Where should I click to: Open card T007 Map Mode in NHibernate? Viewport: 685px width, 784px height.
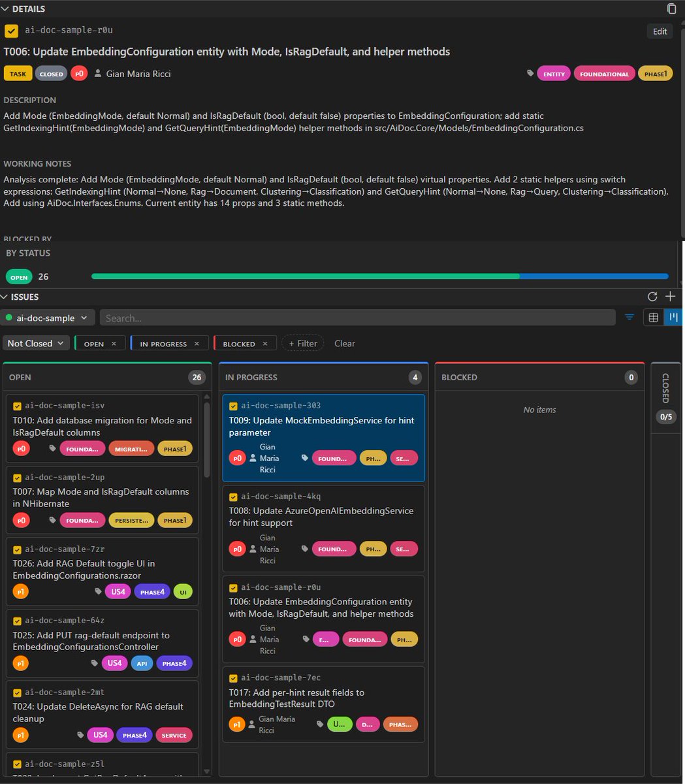(103, 499)
